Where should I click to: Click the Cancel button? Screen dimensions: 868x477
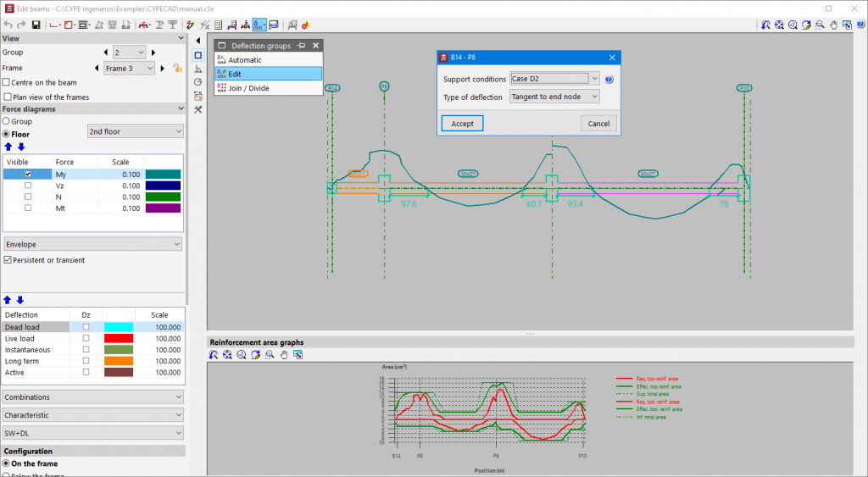598,123
